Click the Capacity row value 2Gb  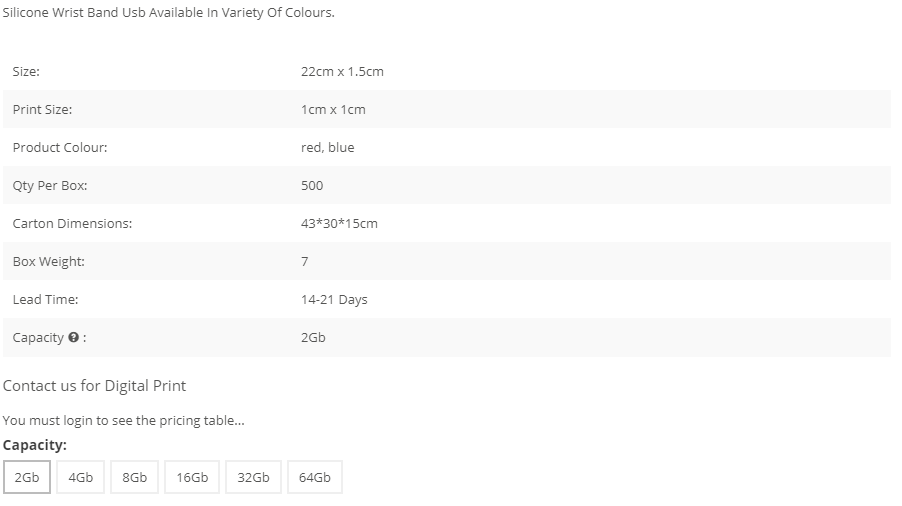pos(313,338)
